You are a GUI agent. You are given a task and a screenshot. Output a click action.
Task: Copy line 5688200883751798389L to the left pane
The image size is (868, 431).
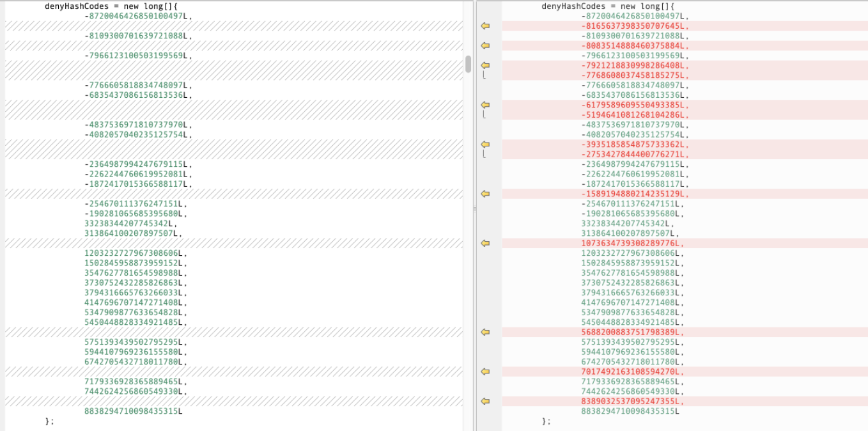coord(485,332)
